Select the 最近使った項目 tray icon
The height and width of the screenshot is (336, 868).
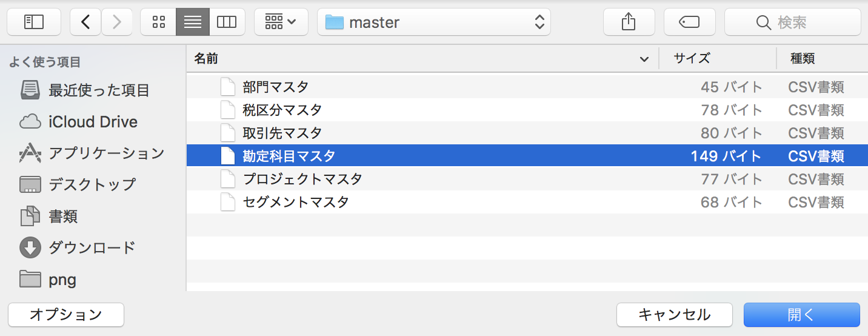30,90
